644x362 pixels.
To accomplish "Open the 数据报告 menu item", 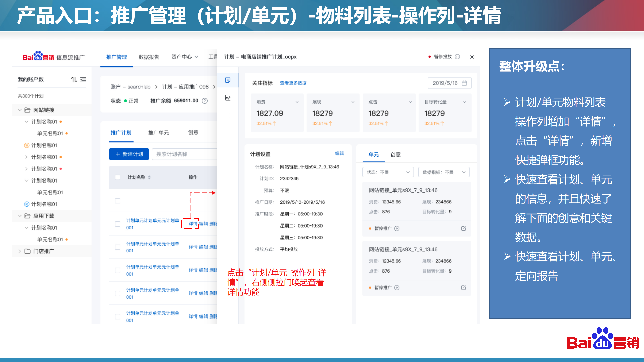I will tap(149, 57).
